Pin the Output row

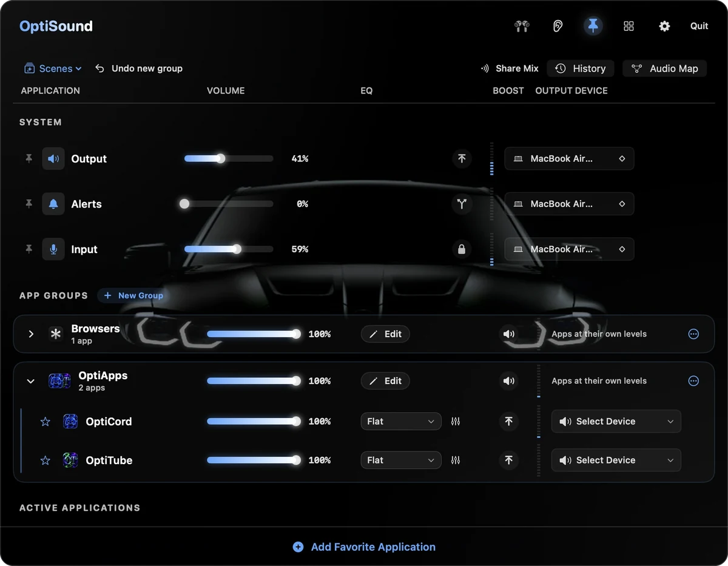[x=29, y=158]
